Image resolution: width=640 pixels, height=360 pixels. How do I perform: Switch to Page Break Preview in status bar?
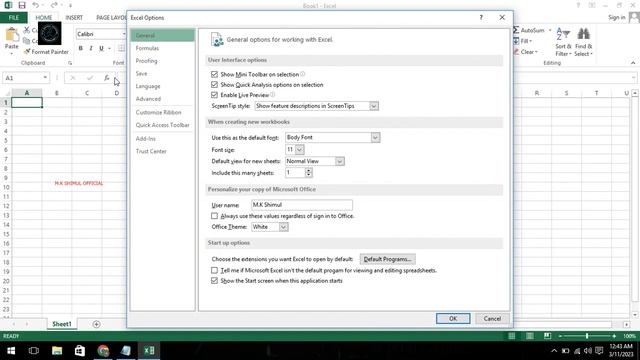point(547,336)
